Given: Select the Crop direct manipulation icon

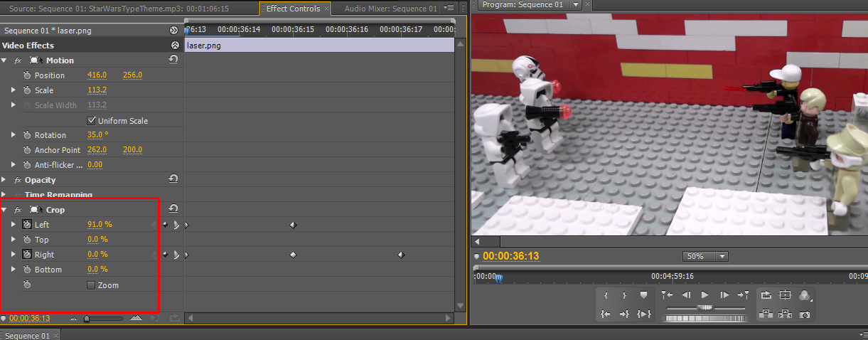Looking at the screenshot, I should pos(36,210).
